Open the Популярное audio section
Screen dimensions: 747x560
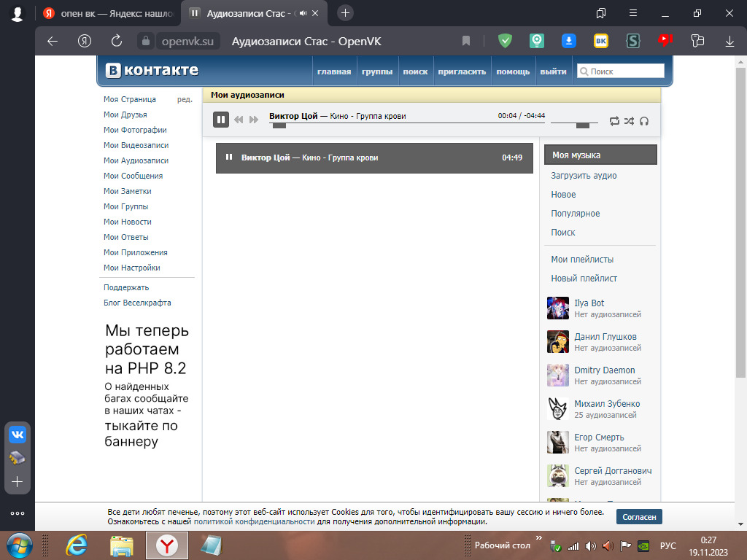(575, 214)
